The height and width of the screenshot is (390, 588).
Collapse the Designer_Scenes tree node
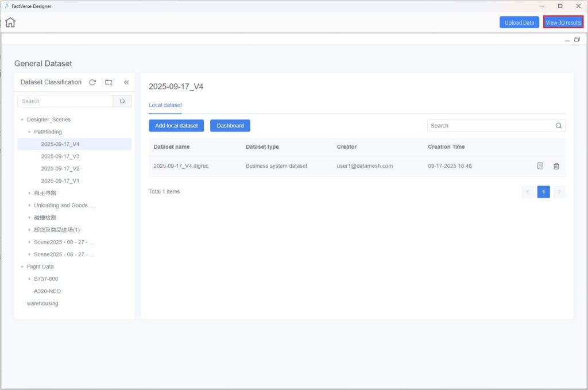click(22, 120)
